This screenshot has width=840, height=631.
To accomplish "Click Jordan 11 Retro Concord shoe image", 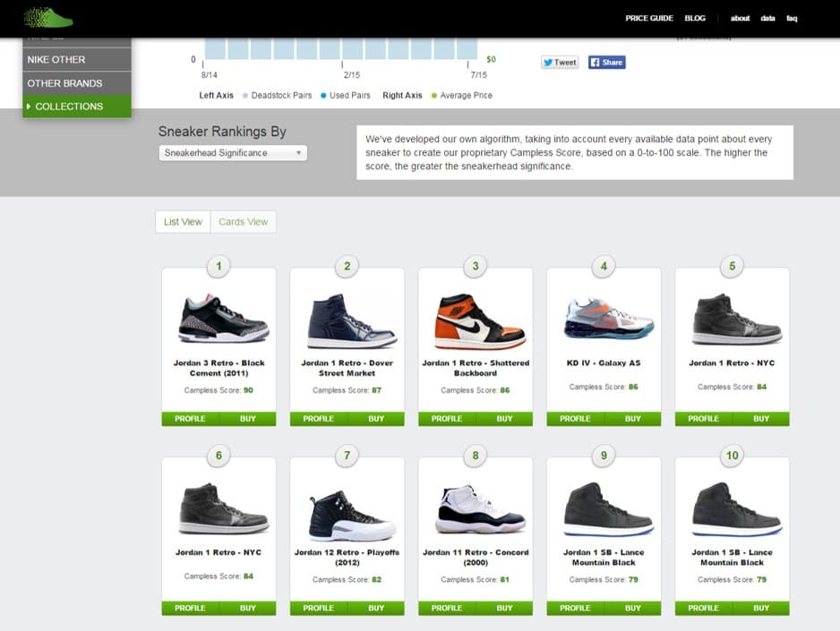I will [481, 509].
